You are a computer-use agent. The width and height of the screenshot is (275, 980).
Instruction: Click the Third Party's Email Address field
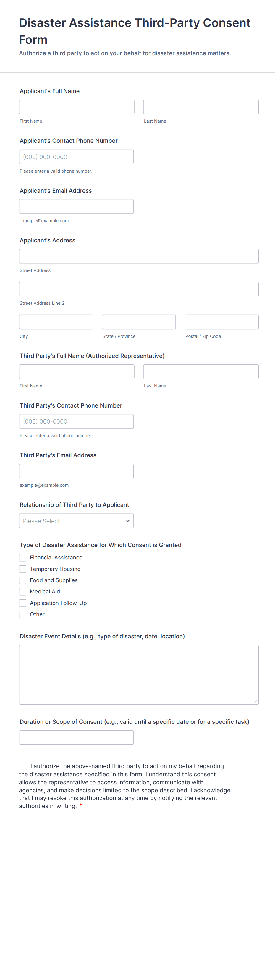[x=76, y=471]
